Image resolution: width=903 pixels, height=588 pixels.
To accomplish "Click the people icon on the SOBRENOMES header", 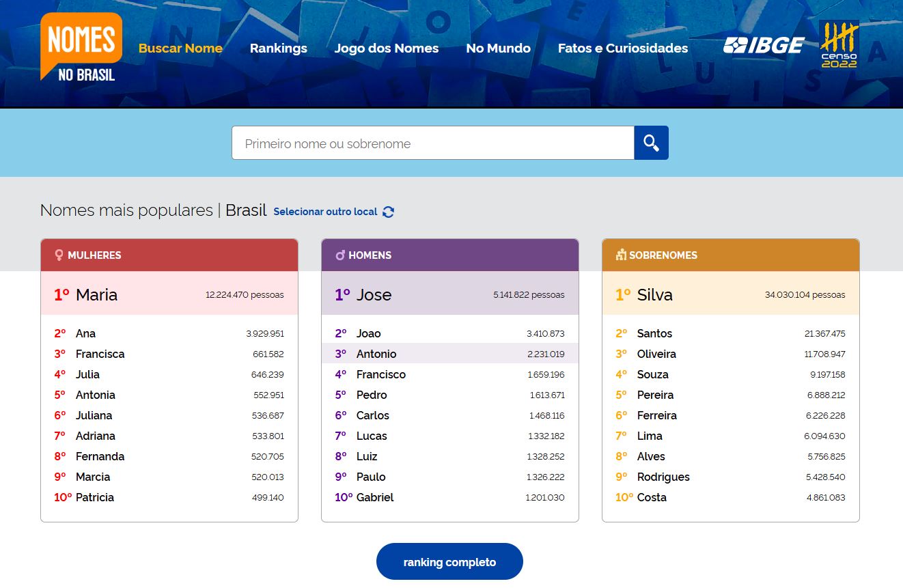I will click(x=620, y=255).
